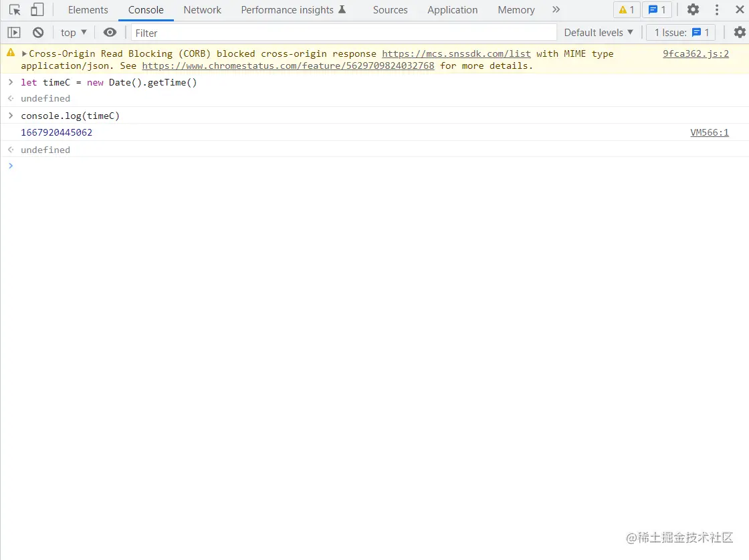Image resolution: width=749 pixels, height=560 pixels.
Task: Toggle the live expression eye icon
Action: (110, 33)
